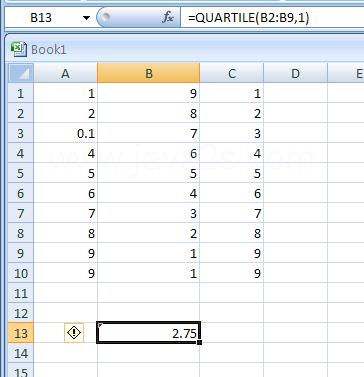
Task: Select row 6 header
Action: pyautogui.click(x=21, y=193)
